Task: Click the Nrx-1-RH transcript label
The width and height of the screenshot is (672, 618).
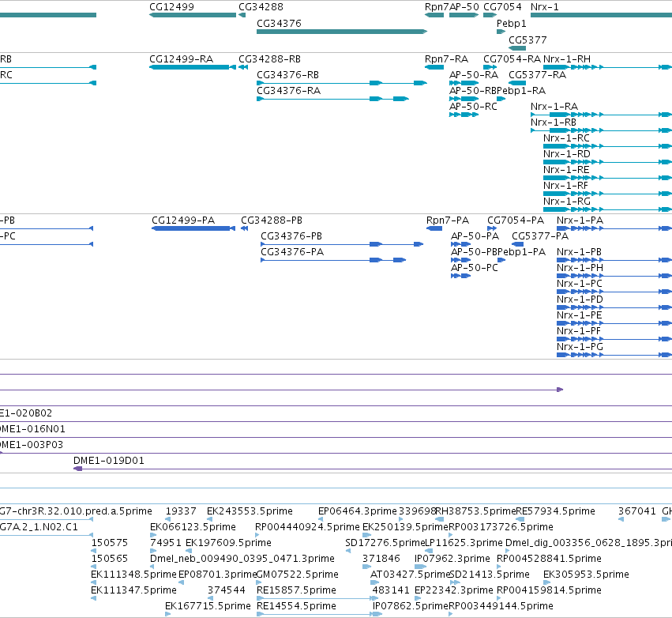Action: pos(566,59)
